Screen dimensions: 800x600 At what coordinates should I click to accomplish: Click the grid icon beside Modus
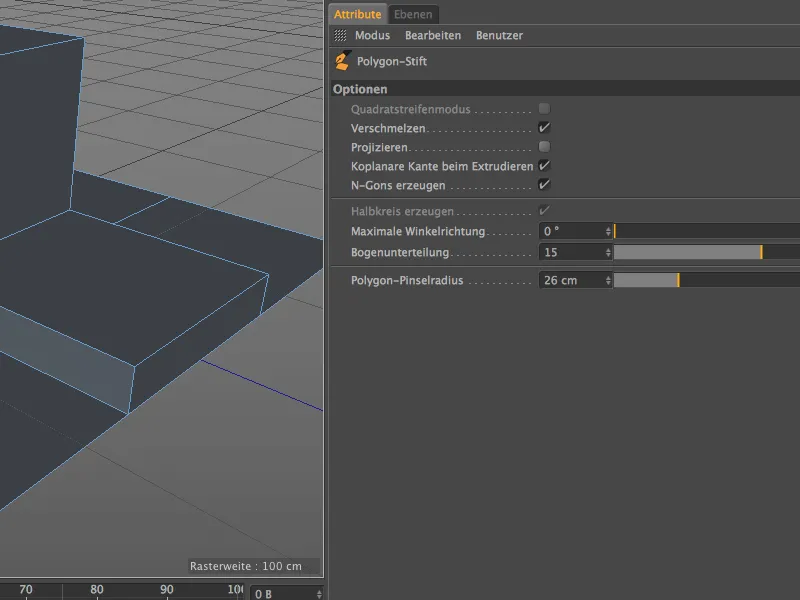tap(338, 35)
